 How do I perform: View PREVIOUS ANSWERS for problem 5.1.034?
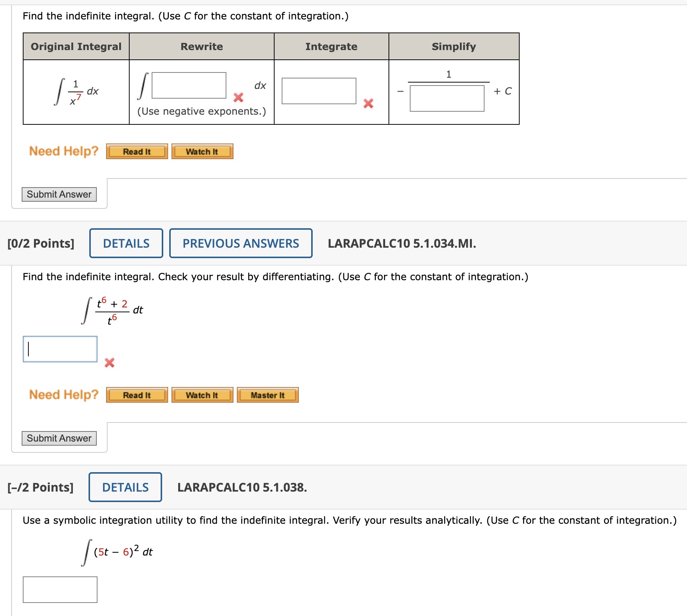pos(241,243)
